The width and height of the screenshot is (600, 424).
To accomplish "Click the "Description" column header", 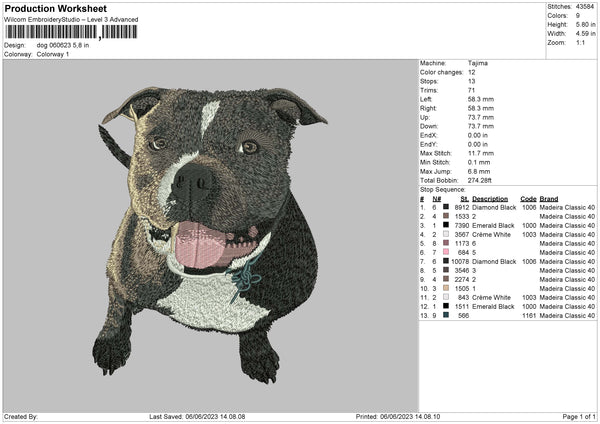I will pos(490,199).
